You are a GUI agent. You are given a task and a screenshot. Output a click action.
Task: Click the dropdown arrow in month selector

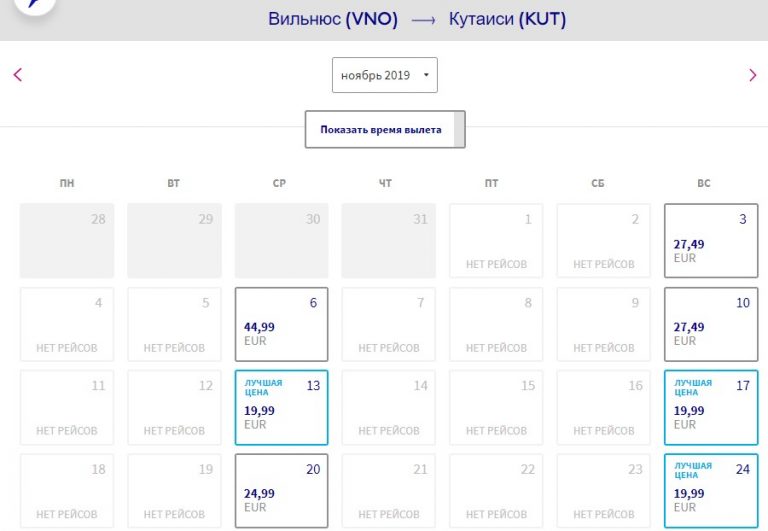pyautogui.click(x=426, y=75)
